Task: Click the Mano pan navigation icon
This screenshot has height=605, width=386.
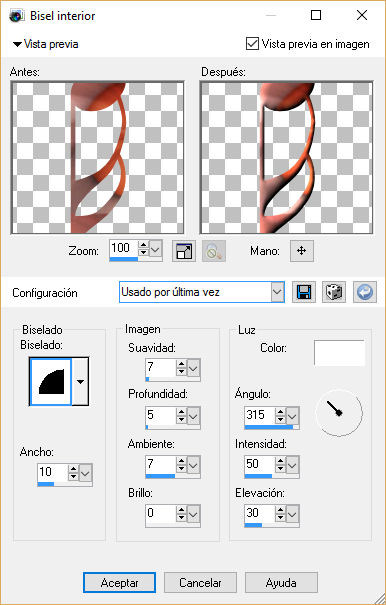Action: pyautogui.click(x=301, y=251)
